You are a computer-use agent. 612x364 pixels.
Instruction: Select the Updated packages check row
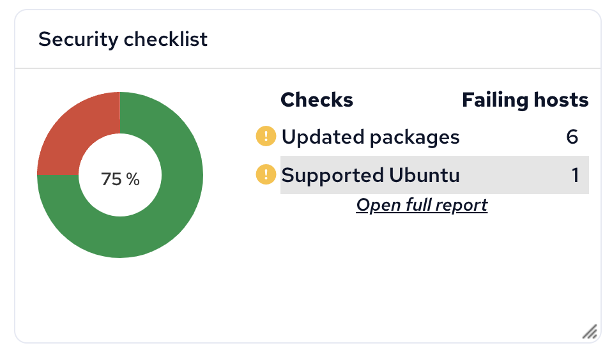tap(434, 137)
